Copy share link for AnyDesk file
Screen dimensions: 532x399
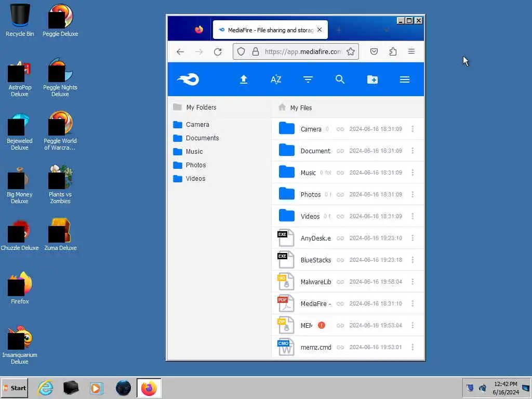340,238
